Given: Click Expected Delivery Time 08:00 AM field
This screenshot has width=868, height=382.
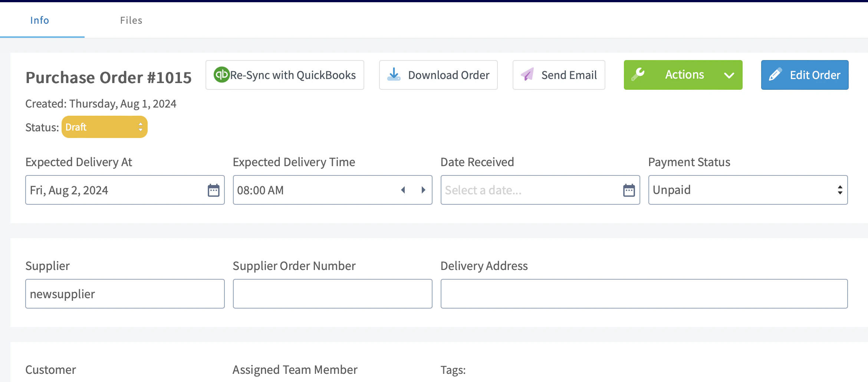Looking at the screenshot, I should click(x=332, y=190).
